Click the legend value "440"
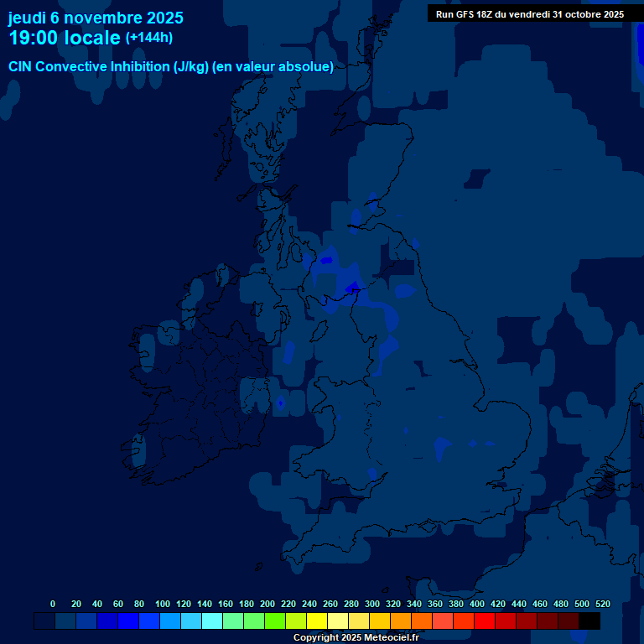The image size is (644, 644). tap(519, 604)
